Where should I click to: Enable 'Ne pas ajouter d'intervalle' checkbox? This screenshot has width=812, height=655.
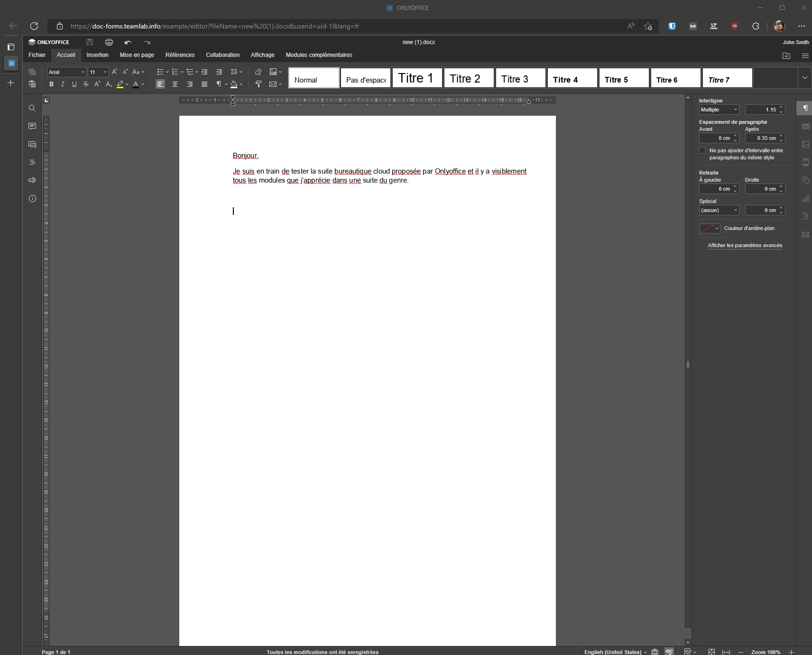pyautogui.click(x=702, y=150)
